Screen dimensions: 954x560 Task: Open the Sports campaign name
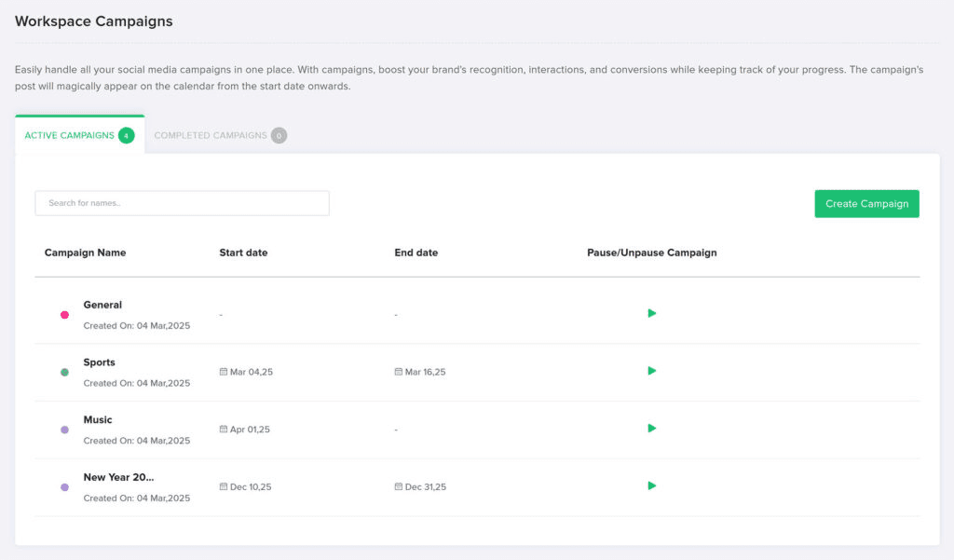(99, 362)
